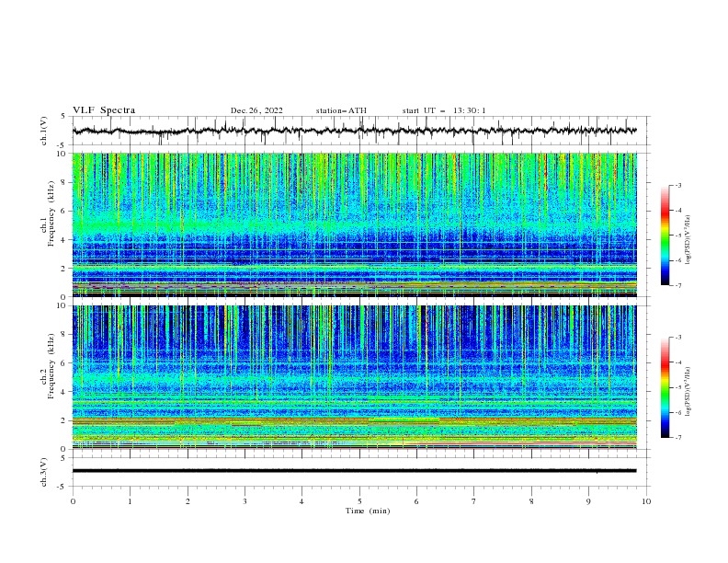Click the color bar beside ch.2 spectrogram
The image size is (728, 563).
click(665, 387)
